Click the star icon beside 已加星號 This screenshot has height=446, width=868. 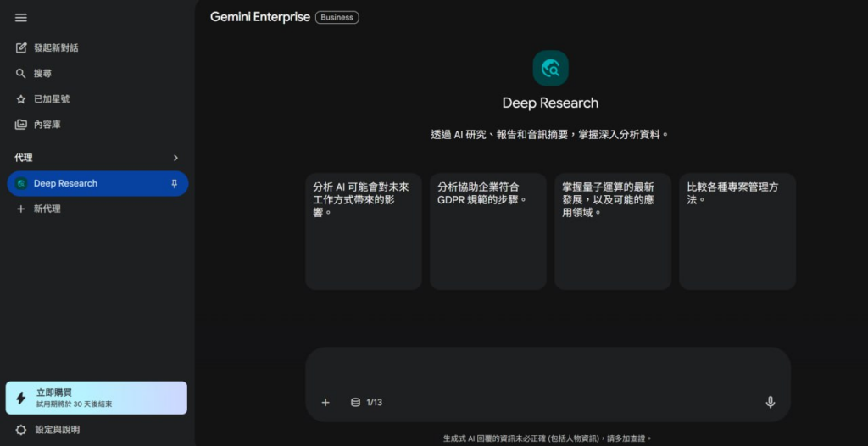(x=21, y=99)
